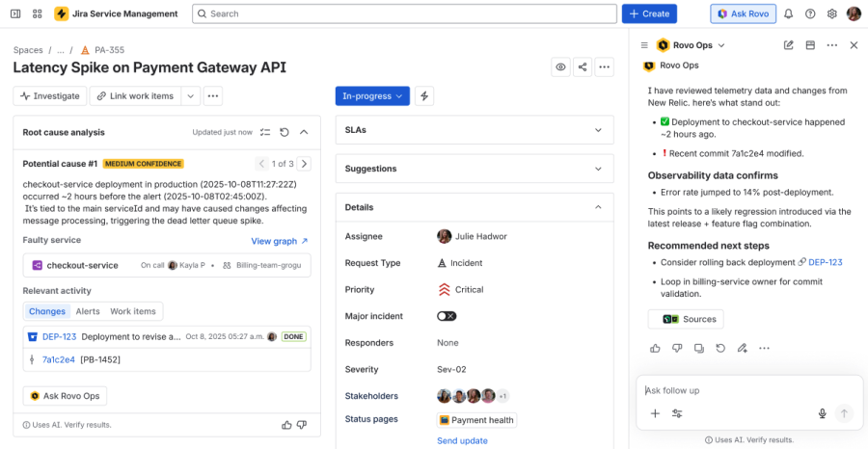The width and height of the screenshot is (868, 449).
Task: Click the microphone icon in chat input
Action: pyautogui.click(x=823, y=413)
